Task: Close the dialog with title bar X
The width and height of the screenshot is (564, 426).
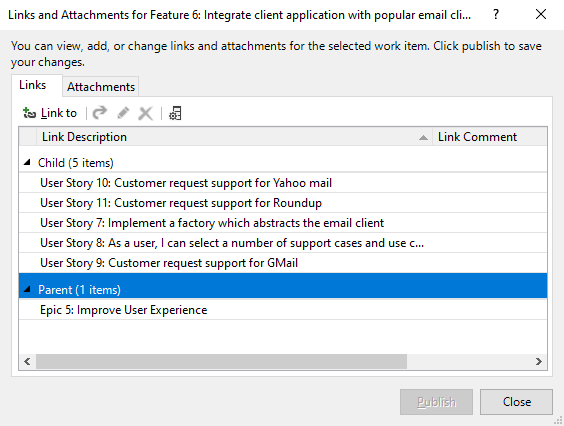Action: 541,15
